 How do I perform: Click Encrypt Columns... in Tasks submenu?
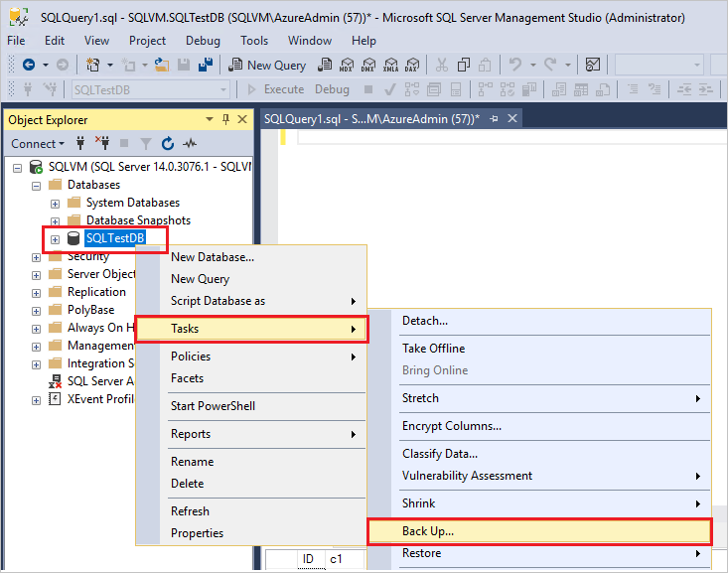tap(539, 426)
